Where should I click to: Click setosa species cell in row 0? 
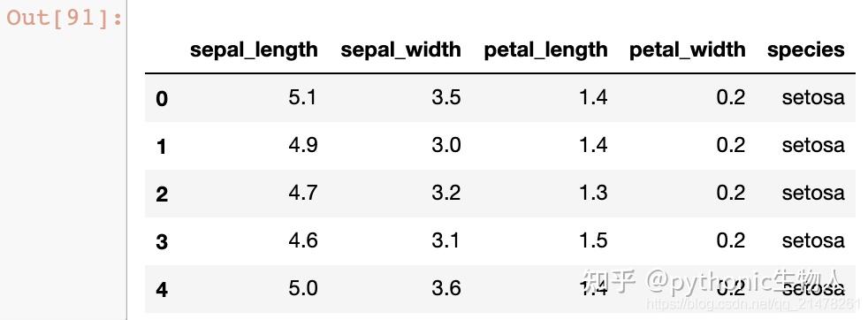(813, 97)
